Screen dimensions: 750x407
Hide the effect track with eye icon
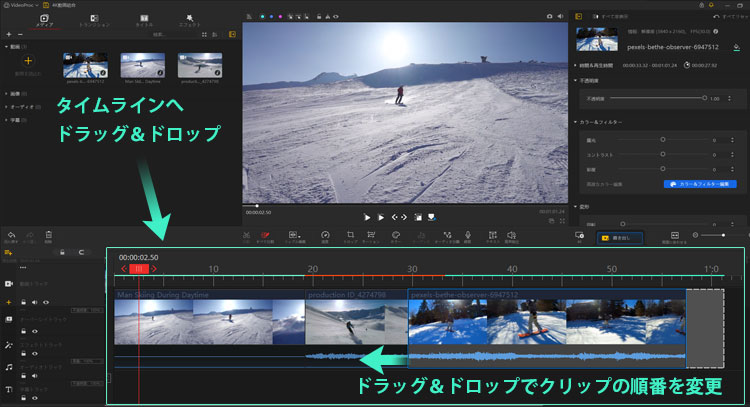tap(35, 353)
